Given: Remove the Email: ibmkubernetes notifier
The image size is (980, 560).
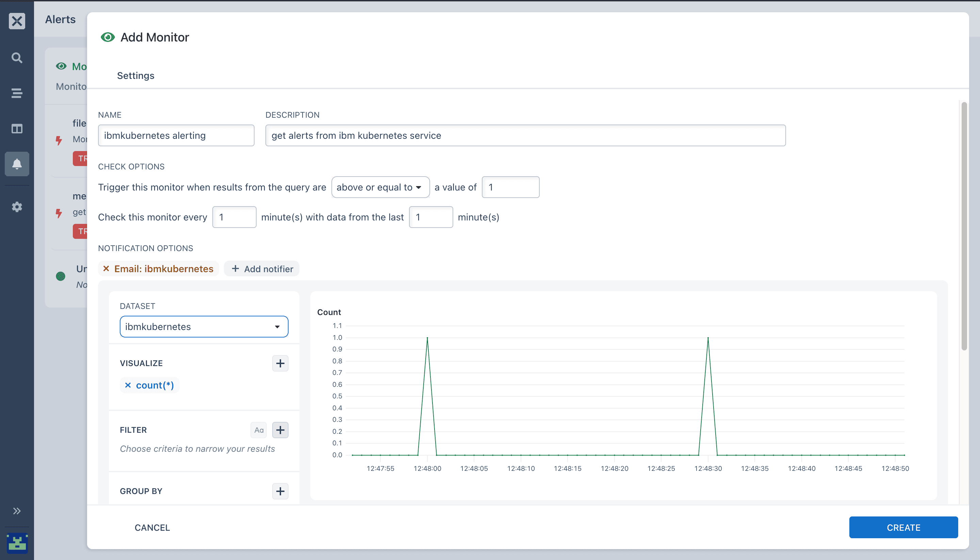Looking at the screenshot, I should point(106,268).
